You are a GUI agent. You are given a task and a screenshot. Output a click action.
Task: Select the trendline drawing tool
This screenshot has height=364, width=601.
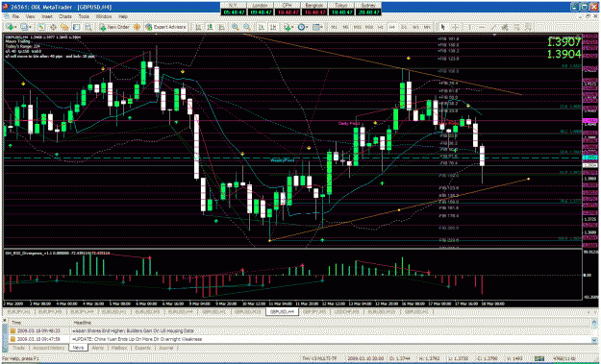494,27
